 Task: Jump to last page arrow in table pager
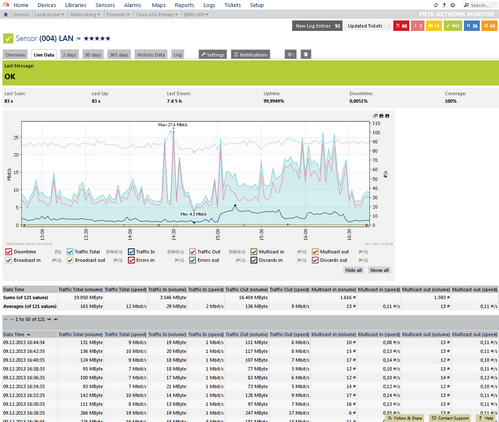(x=56, y=319)
